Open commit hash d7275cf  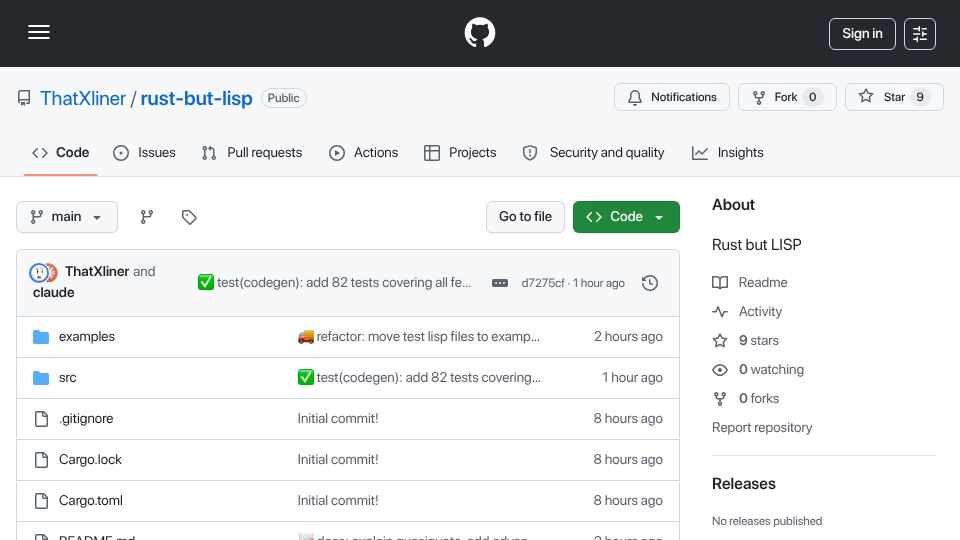(x=542, y=283)
